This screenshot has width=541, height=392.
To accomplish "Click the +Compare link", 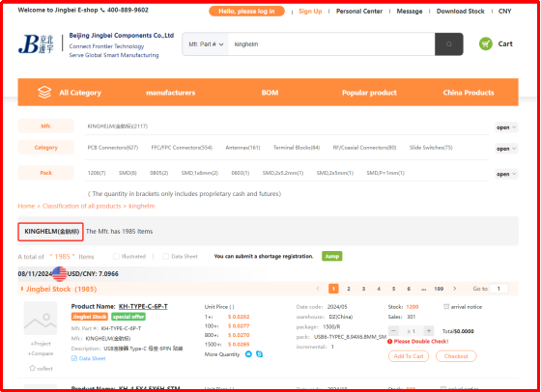I will coord(41,353).
